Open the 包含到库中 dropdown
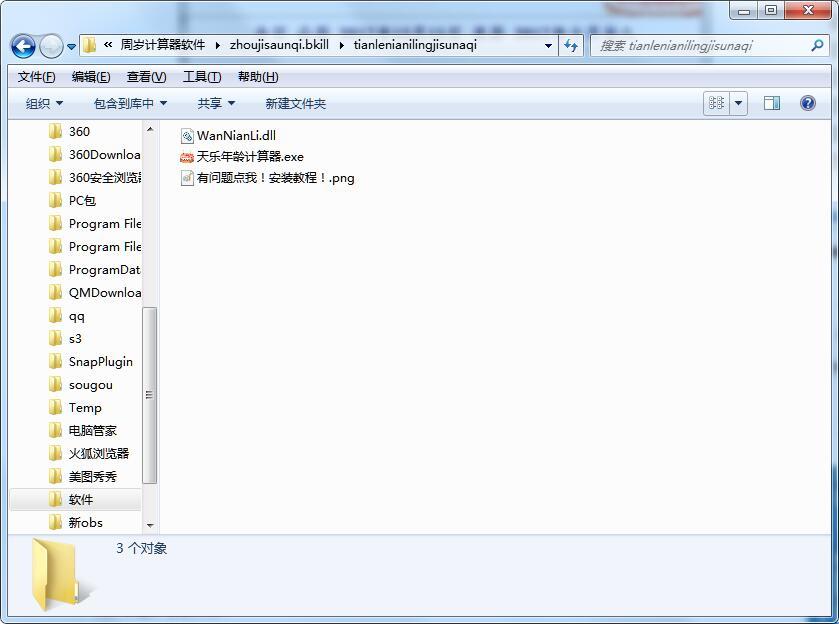Viewport: 839px width, 624px height. [130, 103]
